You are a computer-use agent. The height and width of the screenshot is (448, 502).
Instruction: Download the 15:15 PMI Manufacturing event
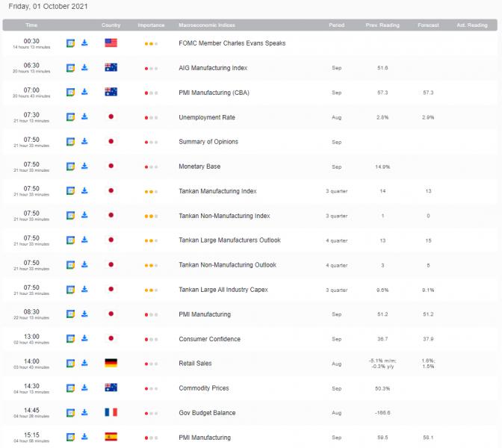(x=84, y=437)
